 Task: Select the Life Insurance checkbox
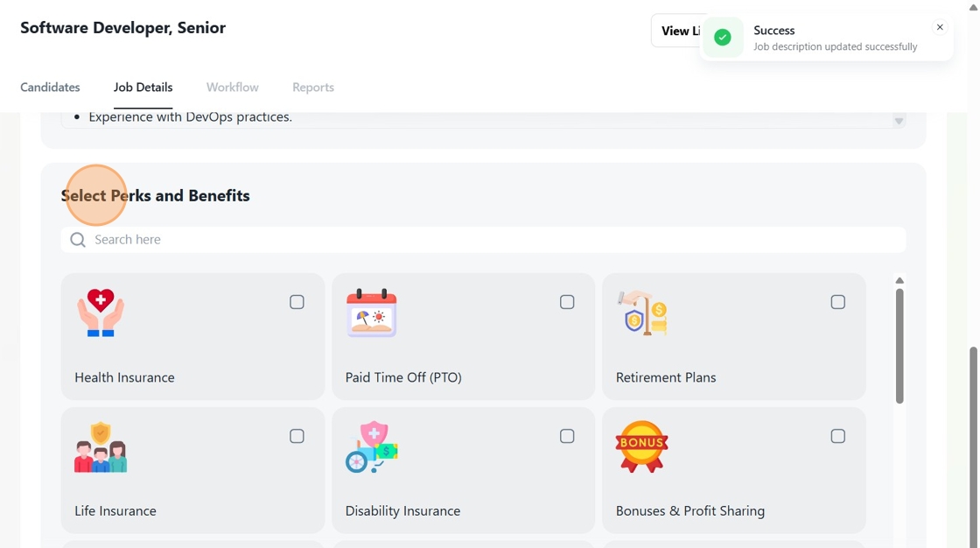click(297, 436)
